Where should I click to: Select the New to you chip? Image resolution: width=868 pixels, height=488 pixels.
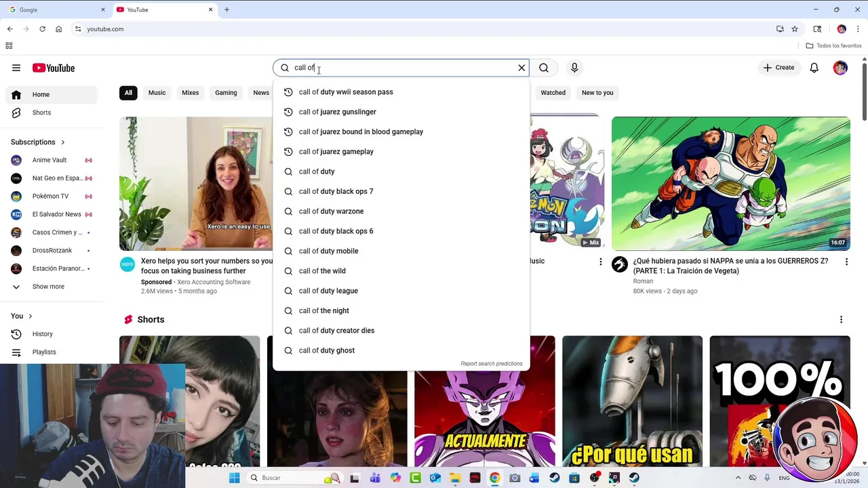597,93
